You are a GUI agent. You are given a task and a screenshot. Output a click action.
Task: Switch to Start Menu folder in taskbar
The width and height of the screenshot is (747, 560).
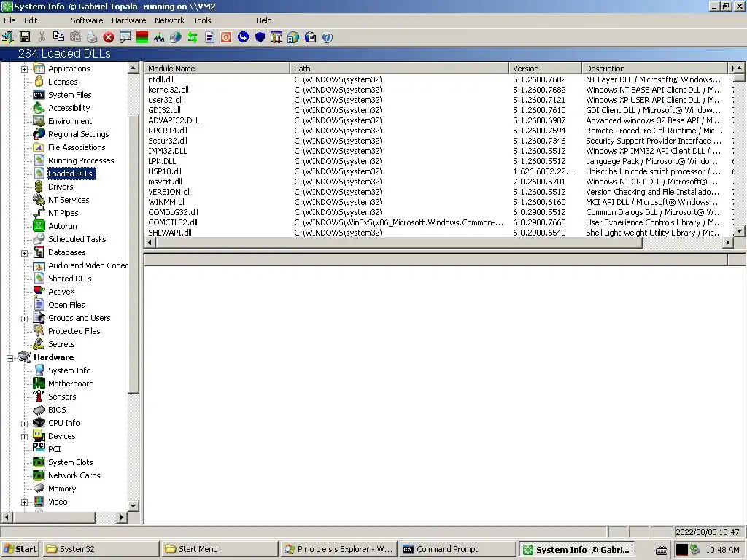tap(220, 549)
